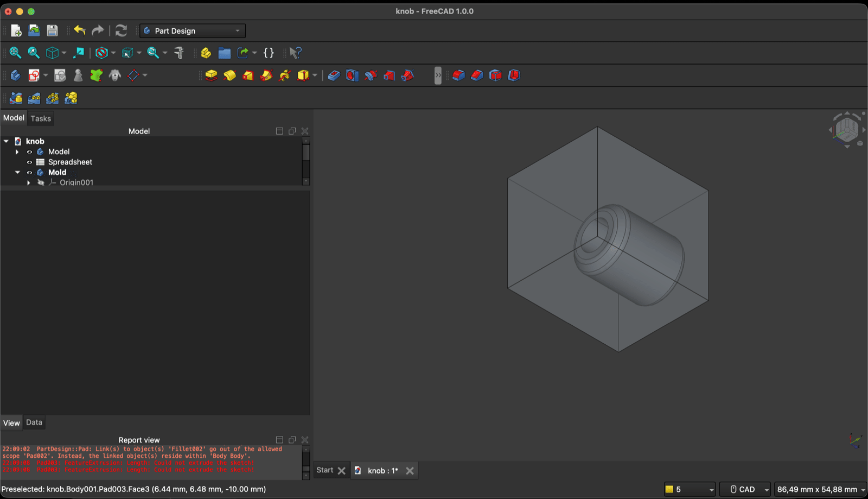
Task: Undo the last action
Action: 80,31
